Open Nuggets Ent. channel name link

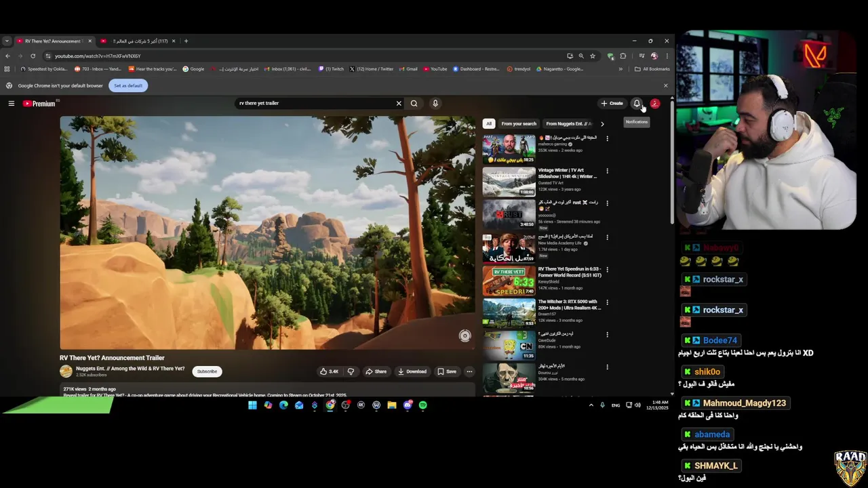(x=130, y=369)
